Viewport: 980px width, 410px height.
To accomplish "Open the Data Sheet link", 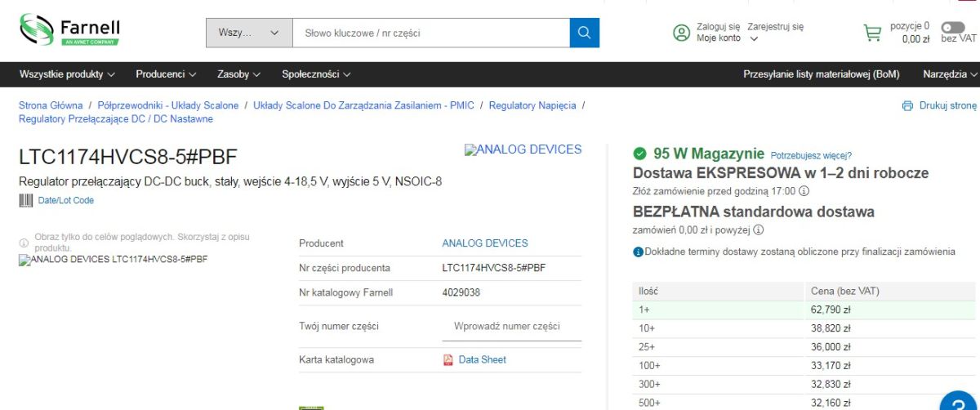I will coord(482,360).
